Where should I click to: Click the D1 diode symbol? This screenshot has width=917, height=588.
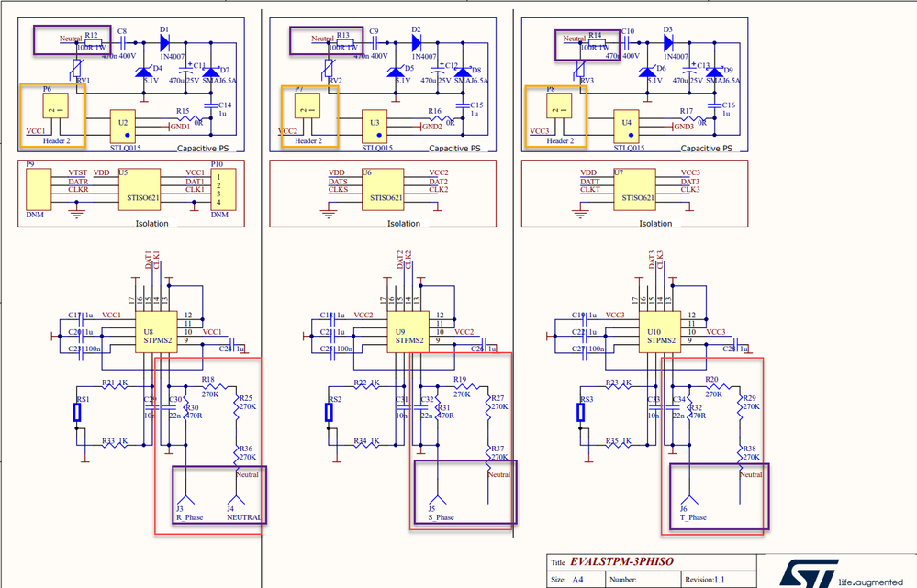164,43
